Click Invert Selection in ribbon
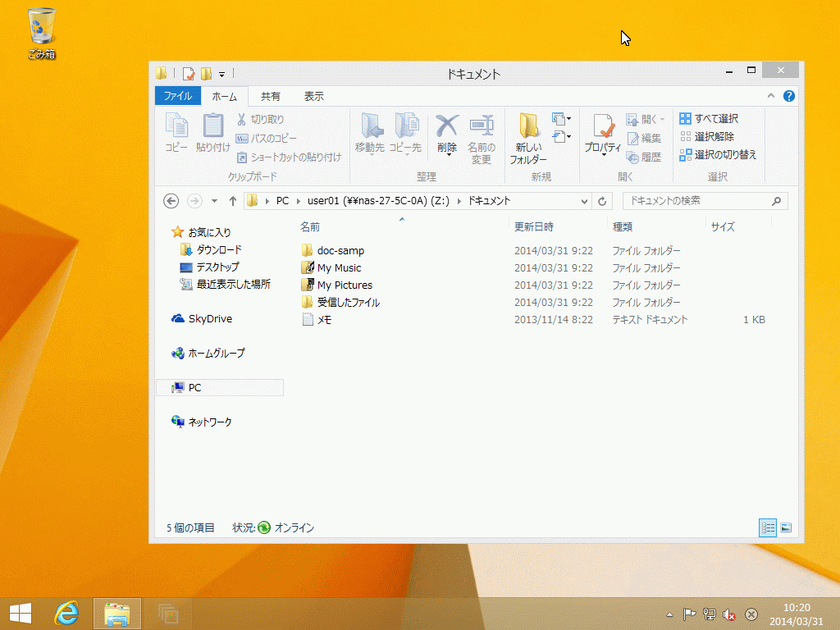 point(718,155)
